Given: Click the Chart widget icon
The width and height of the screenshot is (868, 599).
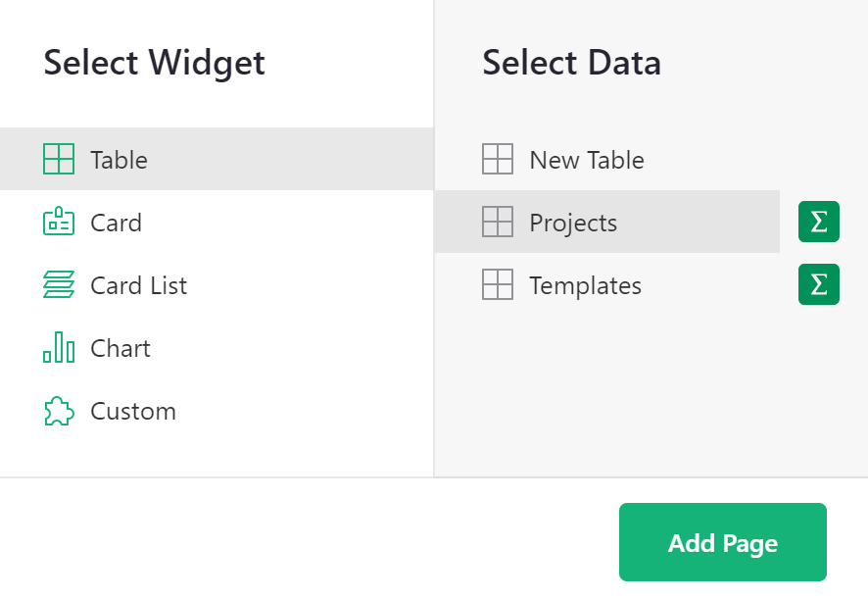Looking at the screenshot, I should pos(59,348).
